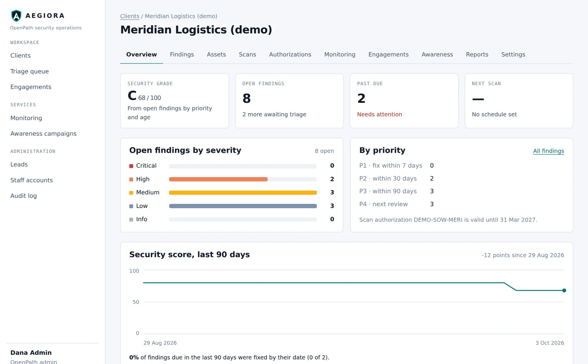Click the orange High severity bar

coord(218,179)
